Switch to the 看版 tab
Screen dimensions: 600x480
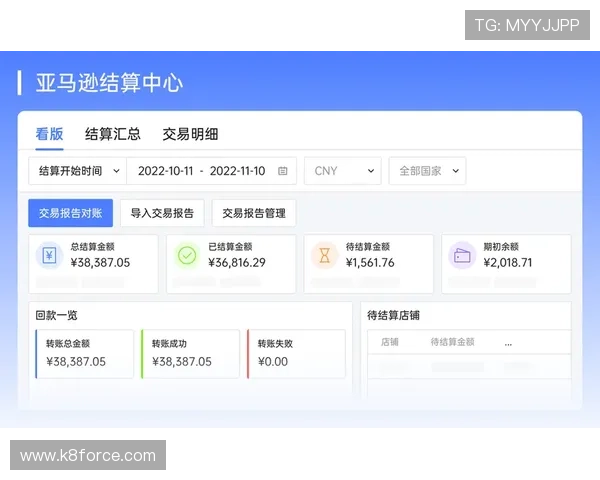(49, 134)
